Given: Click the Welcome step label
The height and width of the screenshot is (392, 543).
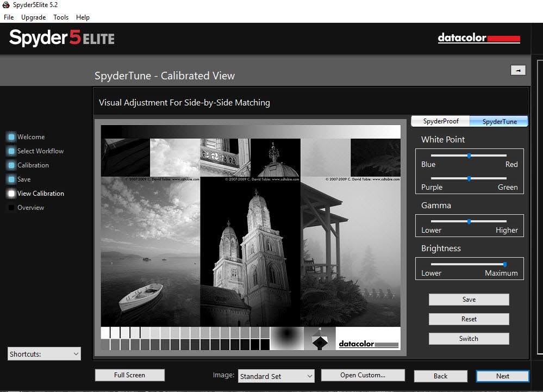Looking at the screenshot, I should click(x=31, y=137).
